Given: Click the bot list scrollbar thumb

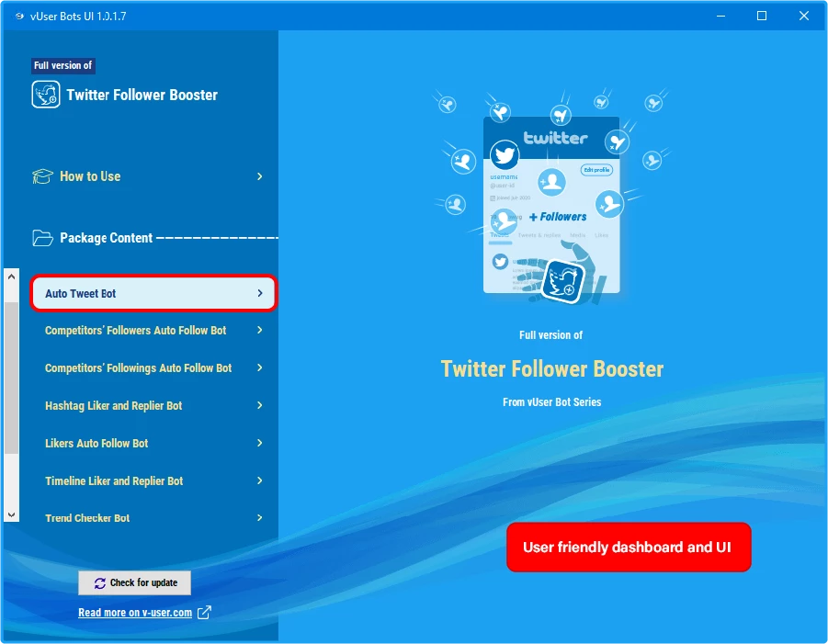Looking at the screenshot, I should [12, 378].
